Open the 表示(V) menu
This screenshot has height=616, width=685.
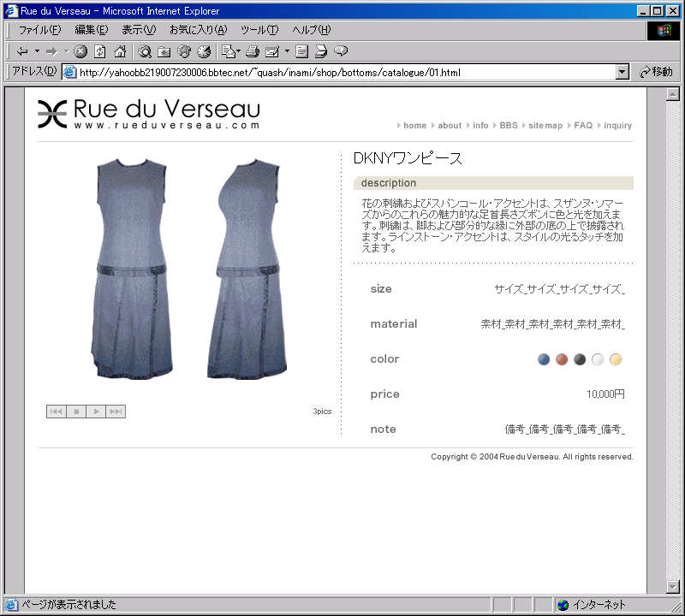point(139,30)
